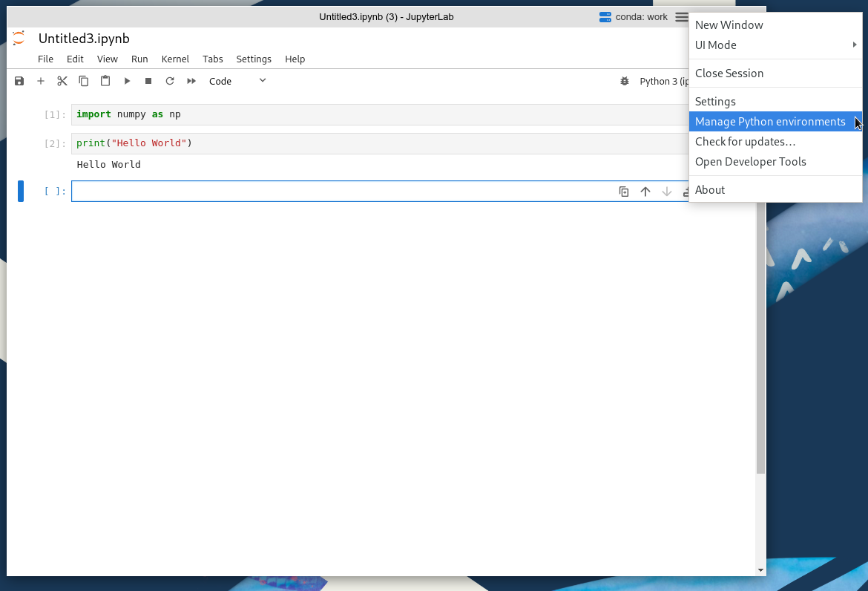868x591 pixels.
Task: Restart the kernel refresh icon
Action: [x=170, y=81]
